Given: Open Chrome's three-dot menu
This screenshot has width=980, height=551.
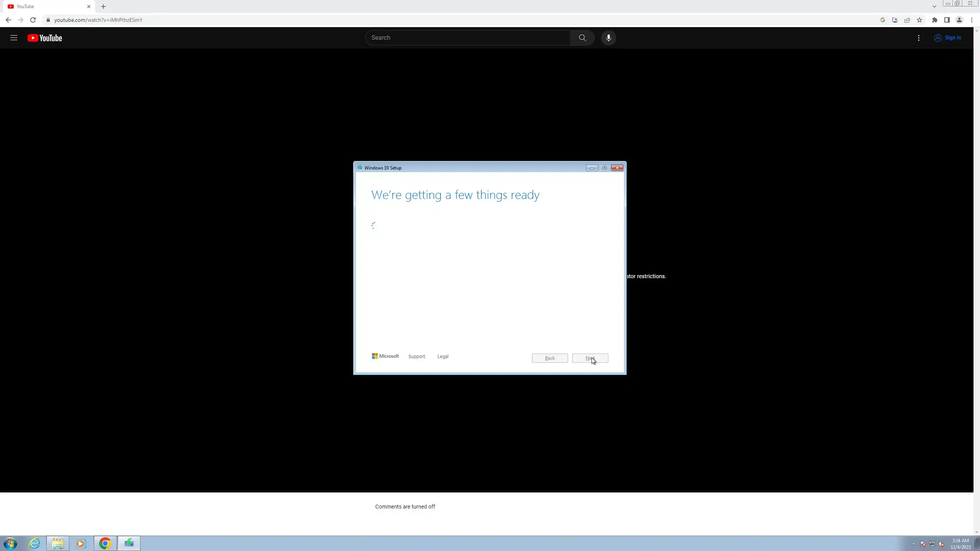Looking at the screenshot, I should (972, 20).
